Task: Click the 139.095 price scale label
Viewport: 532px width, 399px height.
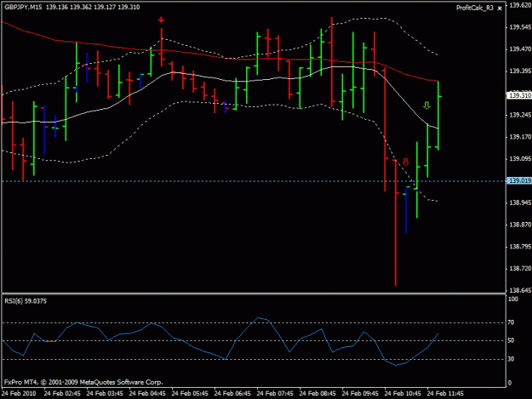Action: click(x=520, y=159)
